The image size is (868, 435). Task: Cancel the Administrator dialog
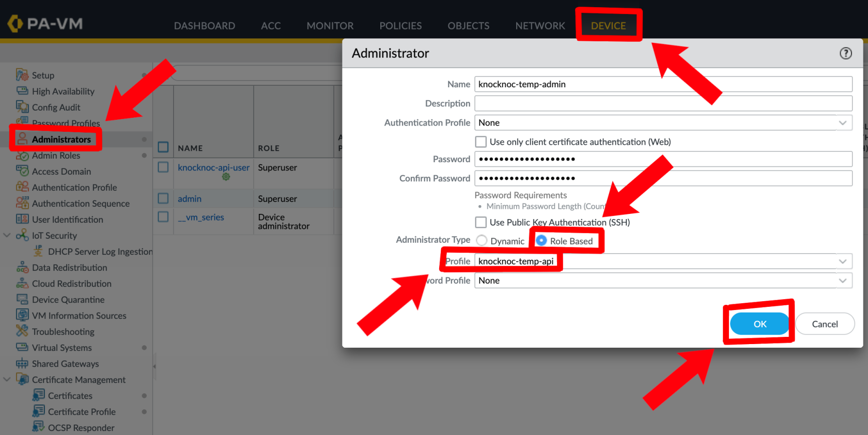click(825, 324)
